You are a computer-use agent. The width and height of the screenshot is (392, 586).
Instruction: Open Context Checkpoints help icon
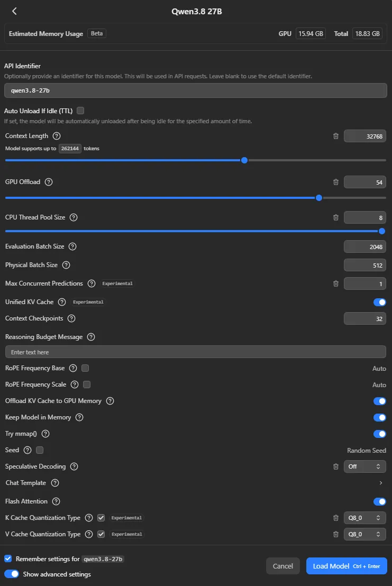click(71, 318)
